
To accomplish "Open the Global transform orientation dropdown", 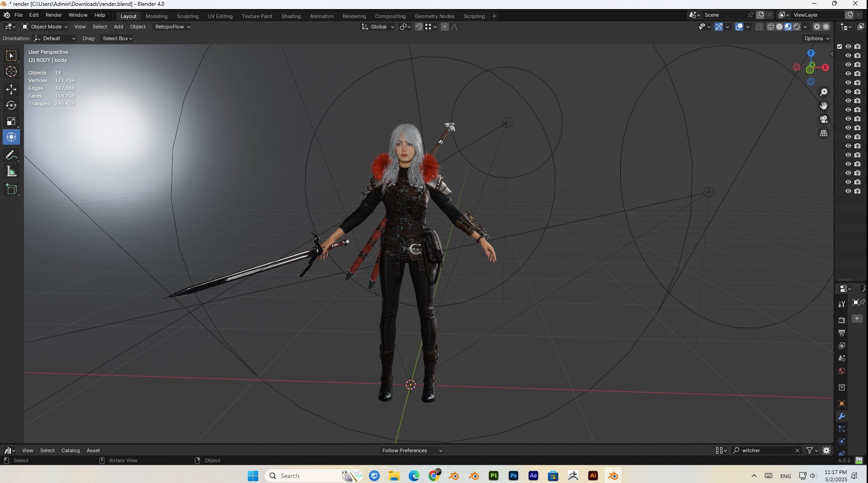I will pos(378,27).
